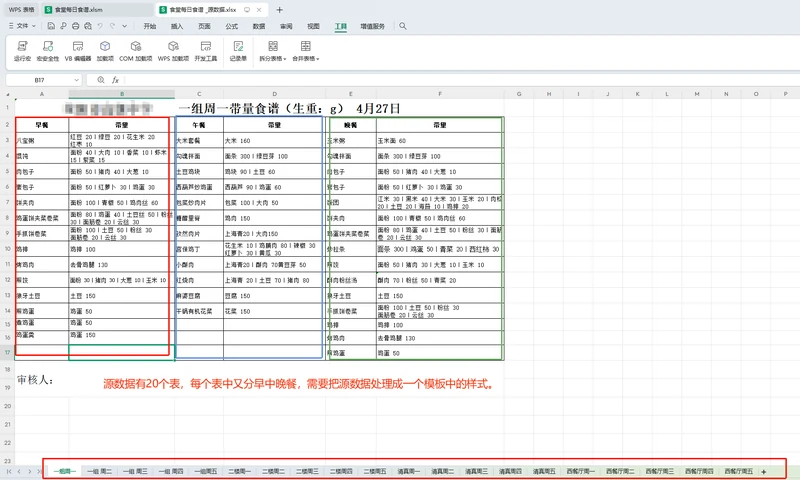Click the fx insert function icon
Viewport: 800px width, 480px height.
tap(115, 80)
